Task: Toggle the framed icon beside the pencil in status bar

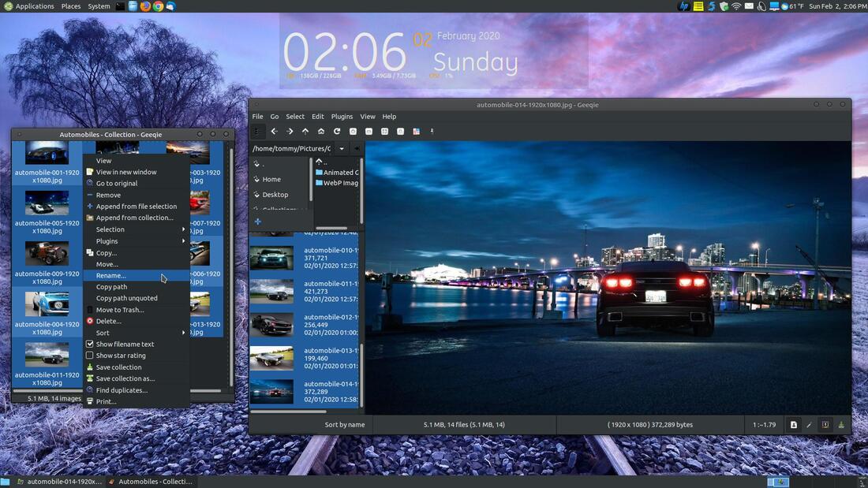Action: click(x=825, y=425)
